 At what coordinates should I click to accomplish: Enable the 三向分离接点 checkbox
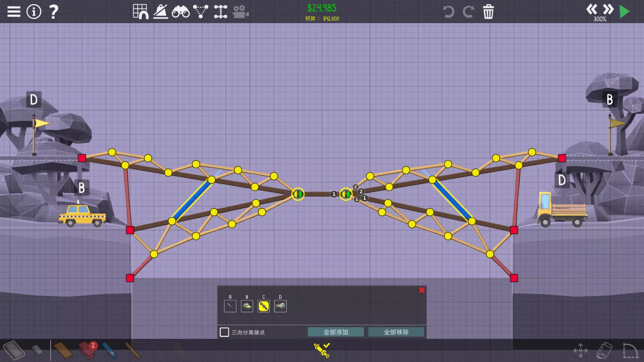click(224, 332)
